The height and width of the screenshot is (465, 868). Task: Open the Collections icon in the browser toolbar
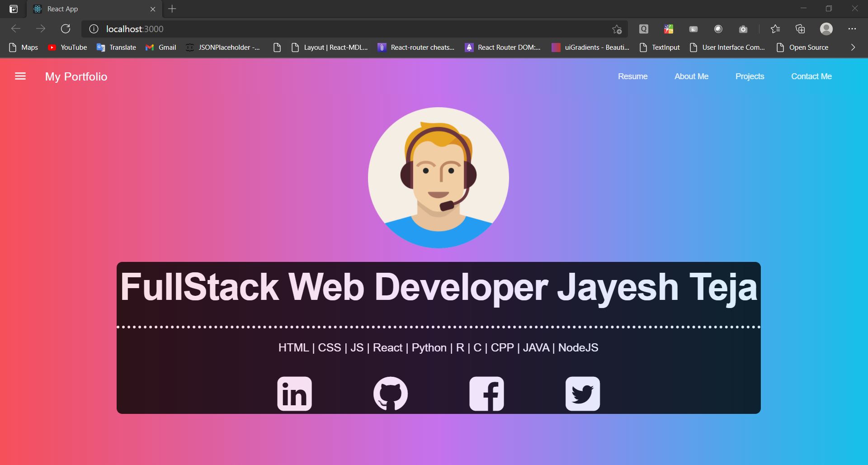pyautogui.click(x=800, y=28)
